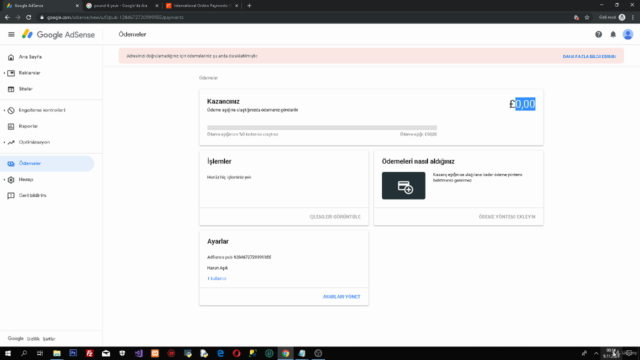640x360 pixels.
Task: Open Task View from the taskbar
Action: [x=40, y=353]
